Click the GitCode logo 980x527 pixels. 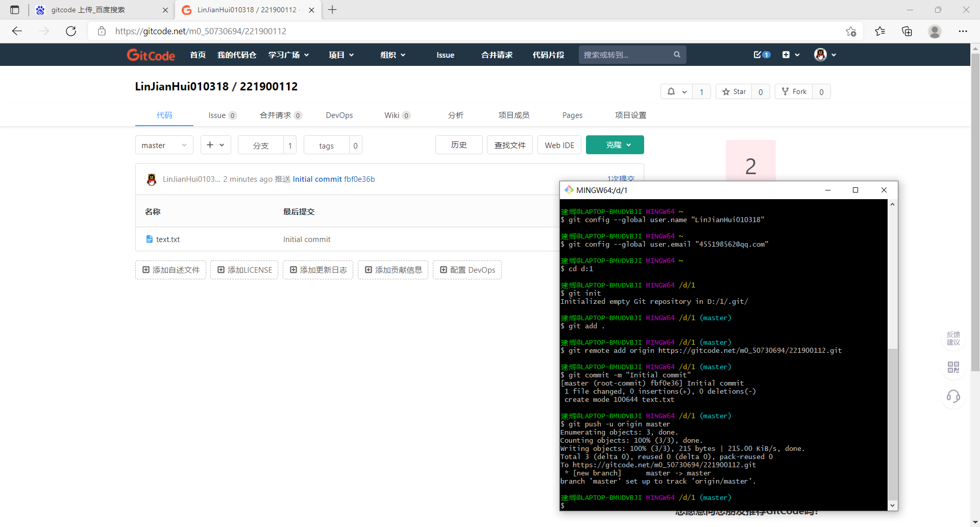tap(151, 55)
